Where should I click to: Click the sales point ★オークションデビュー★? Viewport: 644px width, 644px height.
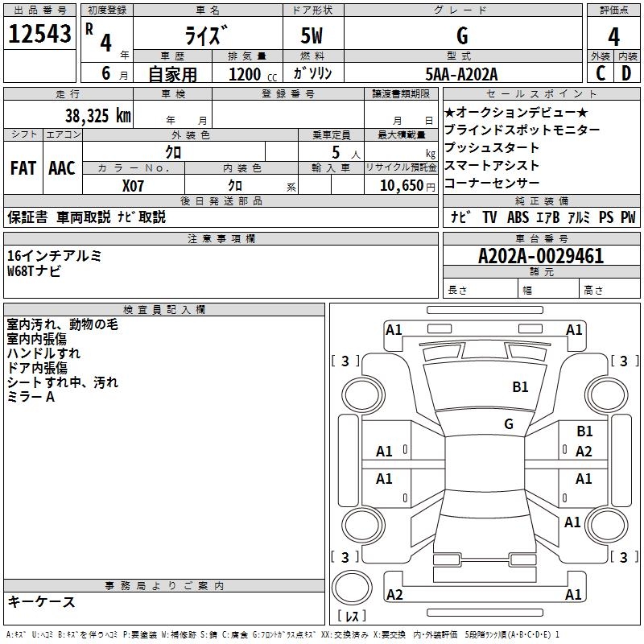(516, 112)
